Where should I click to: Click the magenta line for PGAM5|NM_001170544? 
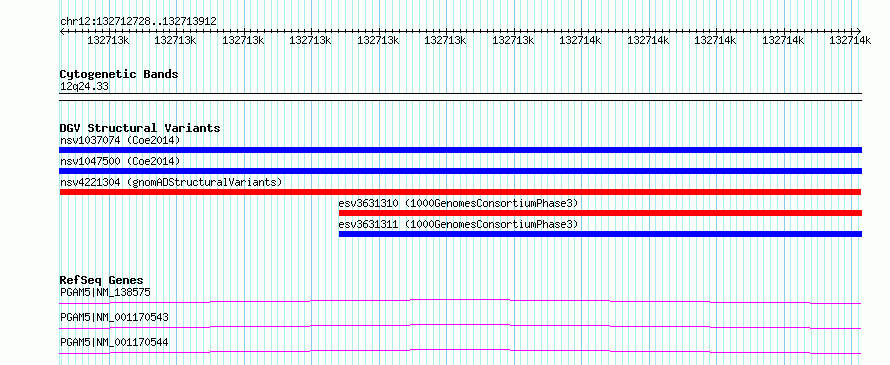(460, 351)
